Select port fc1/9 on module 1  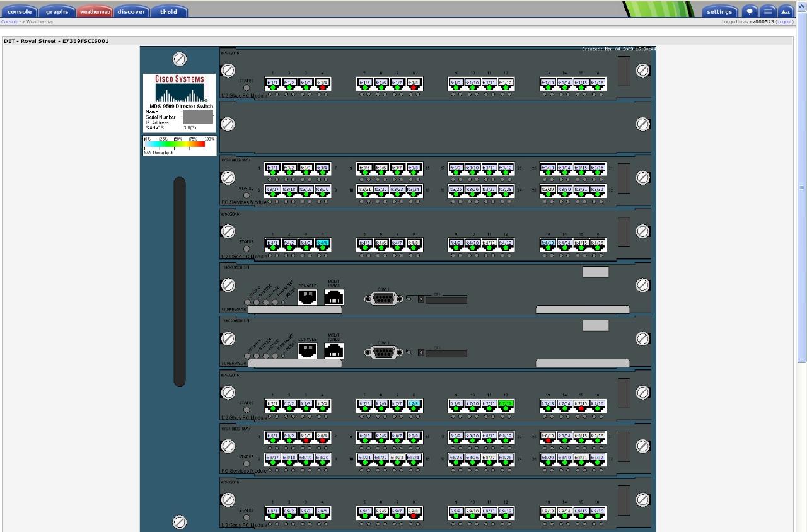click(456, 84)
